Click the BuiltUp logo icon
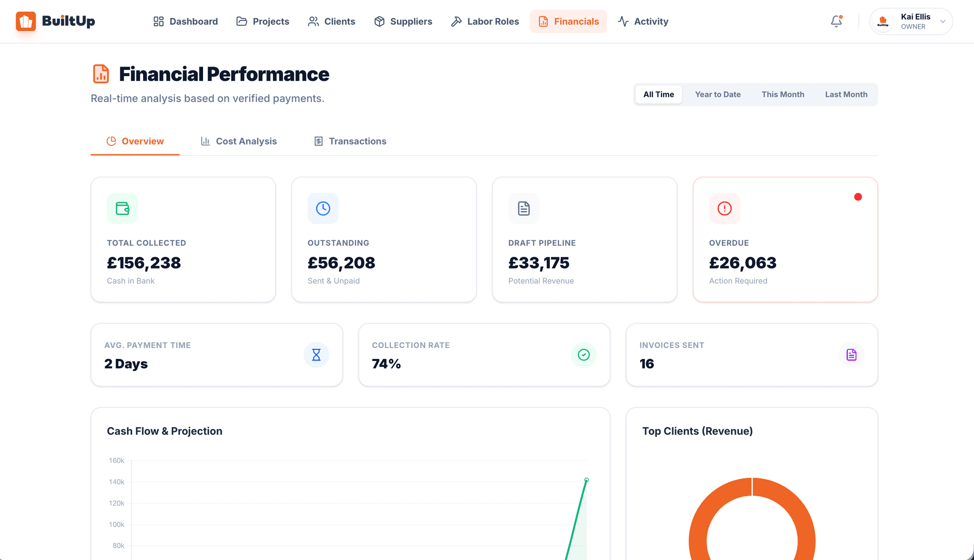 (26, 21)
